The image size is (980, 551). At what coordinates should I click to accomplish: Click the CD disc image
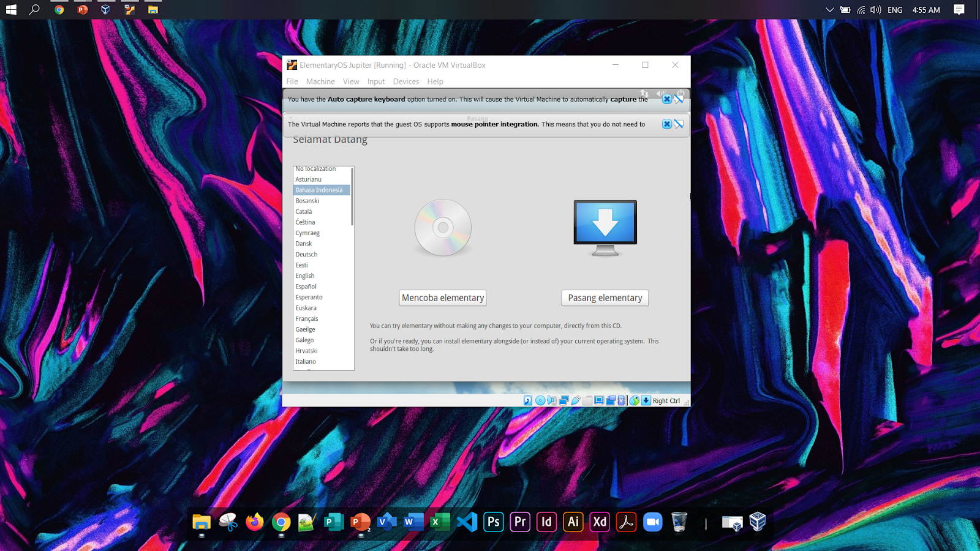click(x=443, y=228)
